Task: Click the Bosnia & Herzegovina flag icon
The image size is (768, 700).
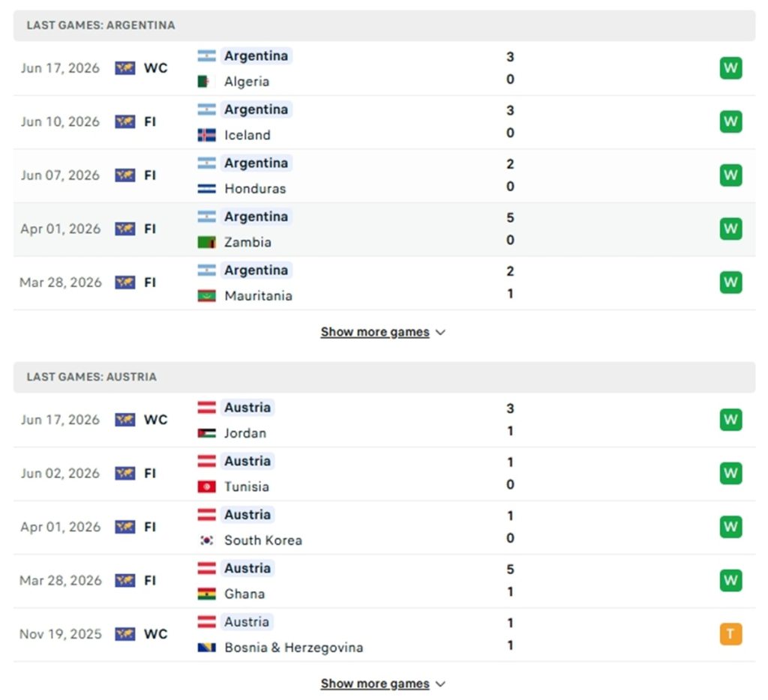Action: coord(206,648)
